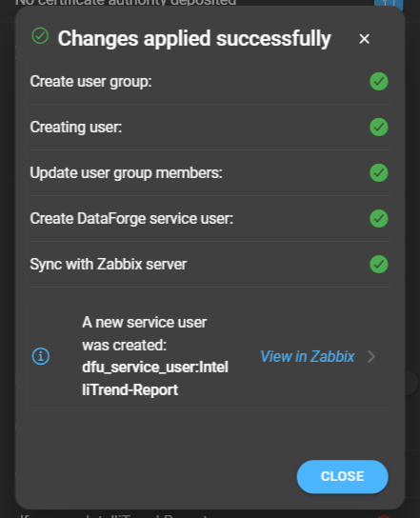
Task: Click checkmark beside Sync with Zabbix server
Action: click(379, 265)
